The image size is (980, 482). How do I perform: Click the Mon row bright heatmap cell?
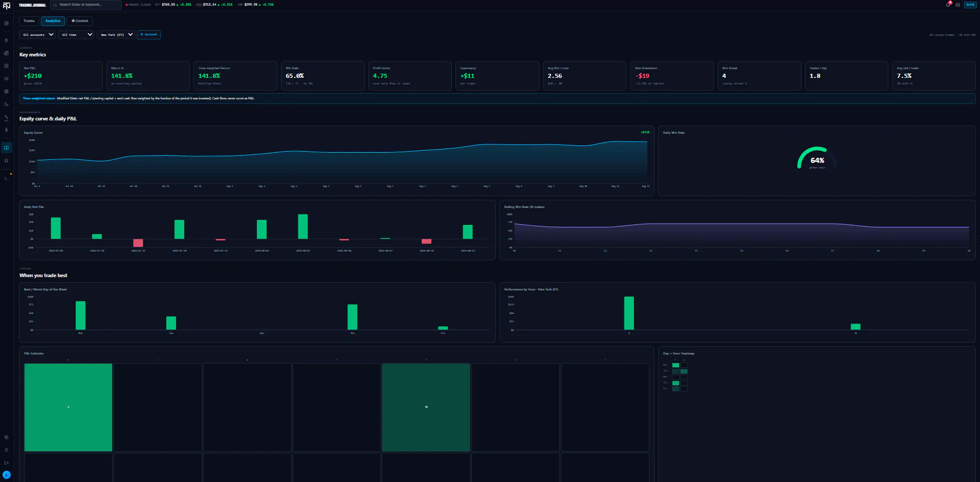coord(676,365)
